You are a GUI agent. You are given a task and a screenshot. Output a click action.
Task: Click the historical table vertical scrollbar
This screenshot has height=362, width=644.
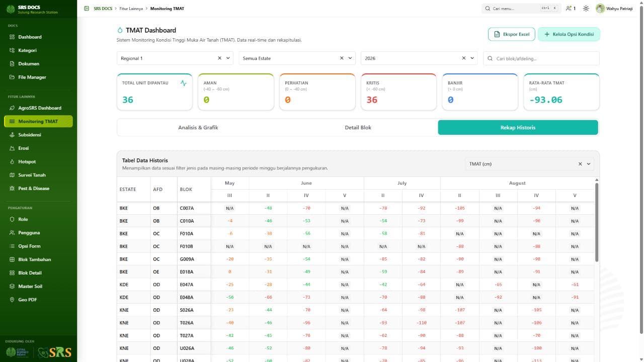[x=597, y=221]
